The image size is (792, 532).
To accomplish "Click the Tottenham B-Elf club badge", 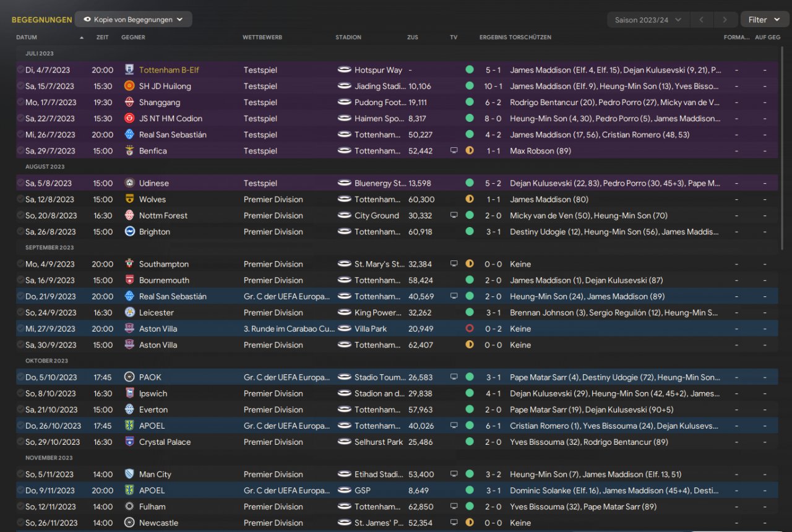I will click(129, 70).
